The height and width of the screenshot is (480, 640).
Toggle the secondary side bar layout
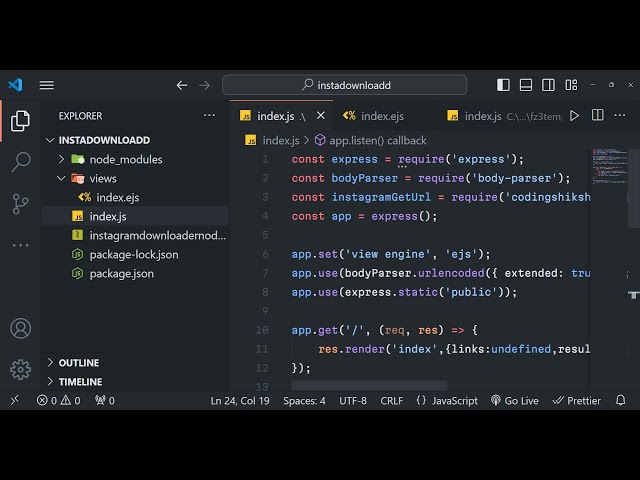549,85
